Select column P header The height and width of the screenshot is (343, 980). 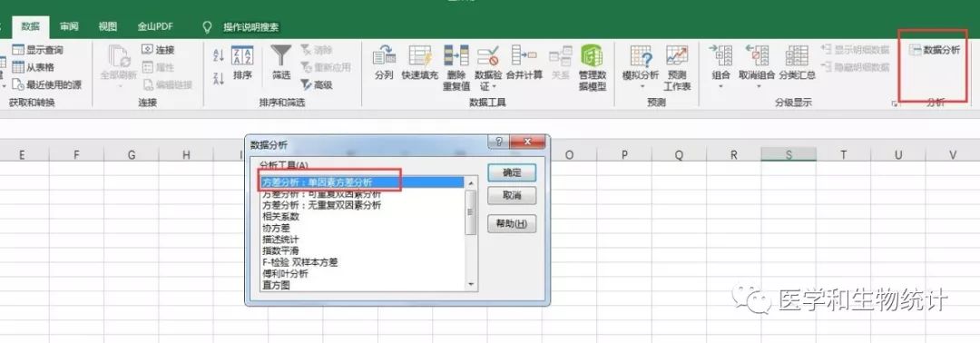click(x=624, y=154)
